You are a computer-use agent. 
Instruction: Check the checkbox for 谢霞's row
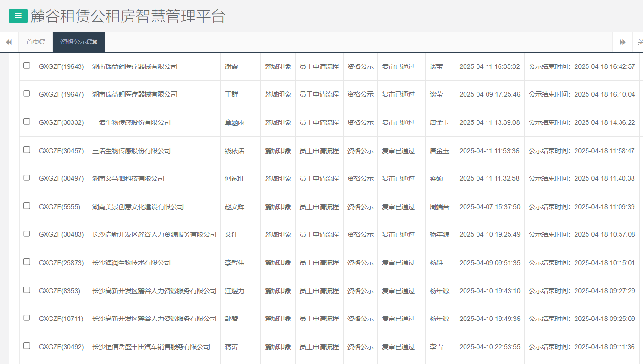point(26,66)
